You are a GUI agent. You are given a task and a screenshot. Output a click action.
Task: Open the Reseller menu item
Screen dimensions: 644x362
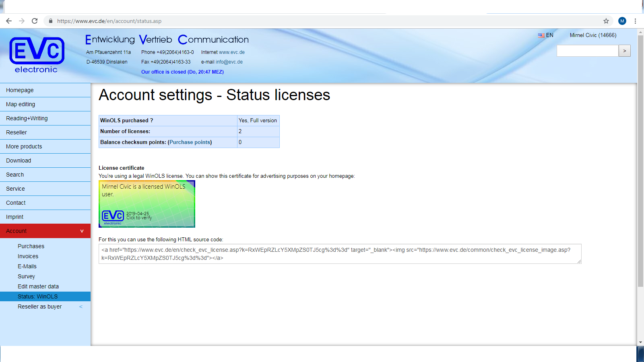[45, 132]
